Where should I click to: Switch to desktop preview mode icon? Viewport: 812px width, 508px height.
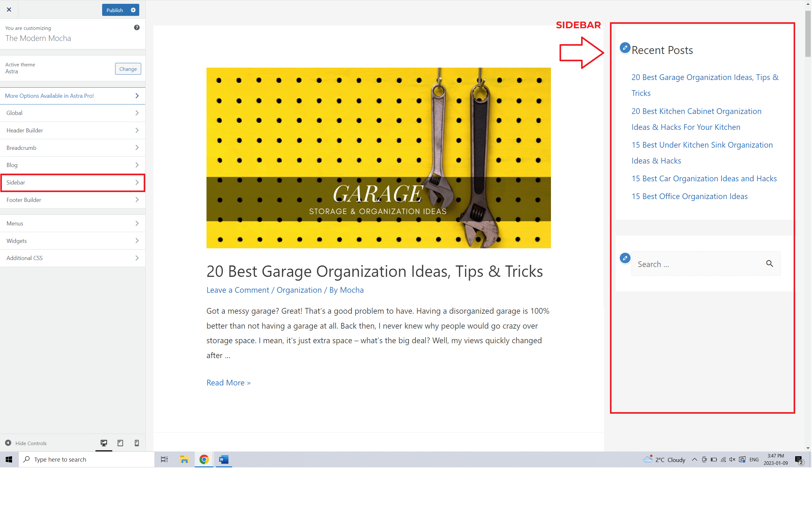point(104,443)
